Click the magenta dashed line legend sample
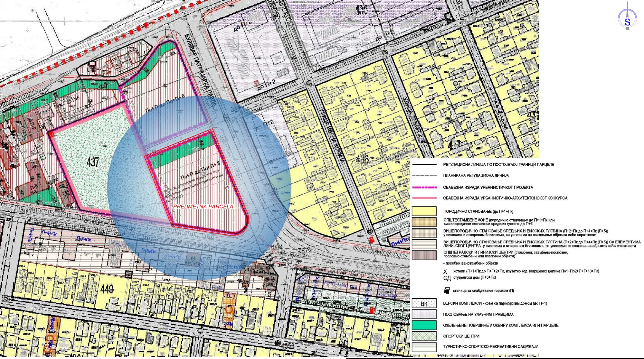Image resolution: width=644 pixels, height=359 pixels. 424,187
